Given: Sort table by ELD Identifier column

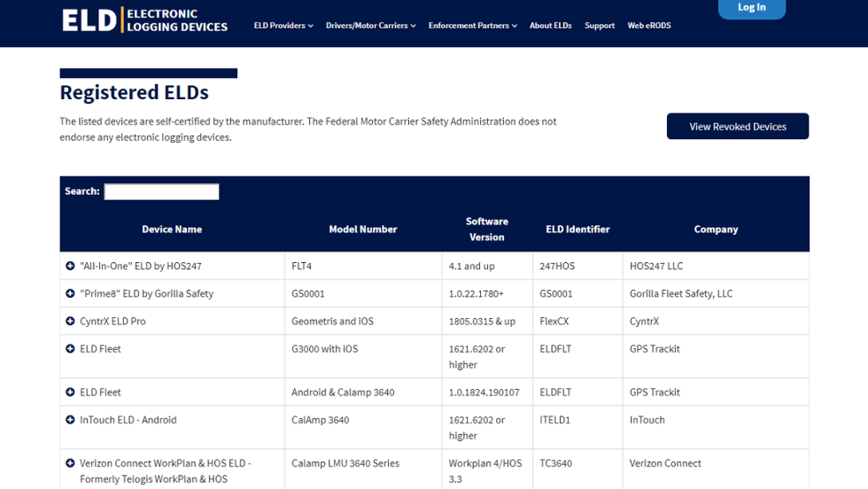Looking at the screenshot, I should pos(577,229).
